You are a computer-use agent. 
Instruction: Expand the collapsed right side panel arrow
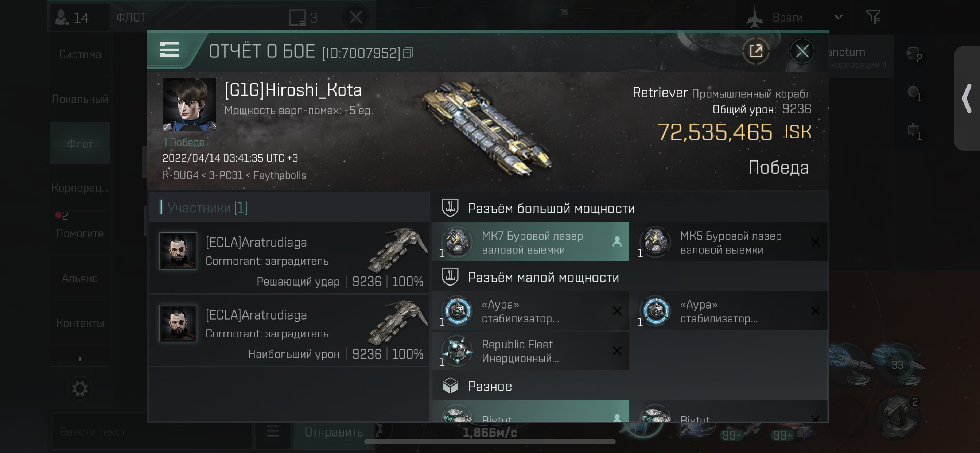click(967, 98)
